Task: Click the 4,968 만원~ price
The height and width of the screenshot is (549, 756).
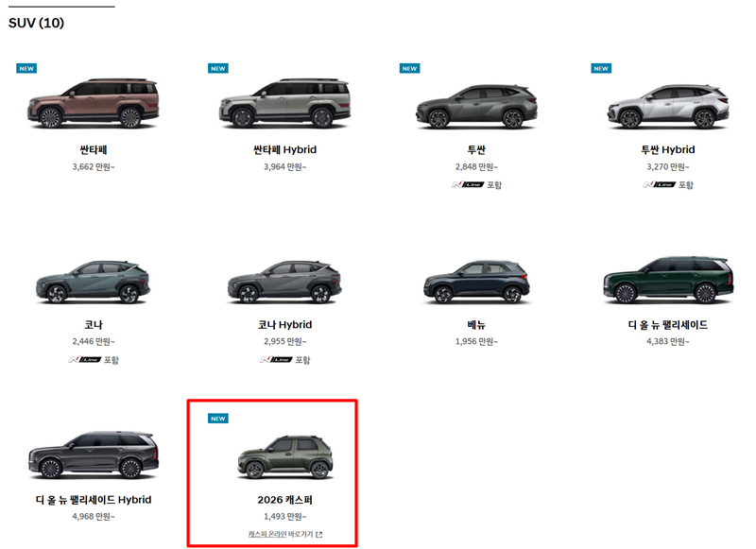Action: point(94,516)
